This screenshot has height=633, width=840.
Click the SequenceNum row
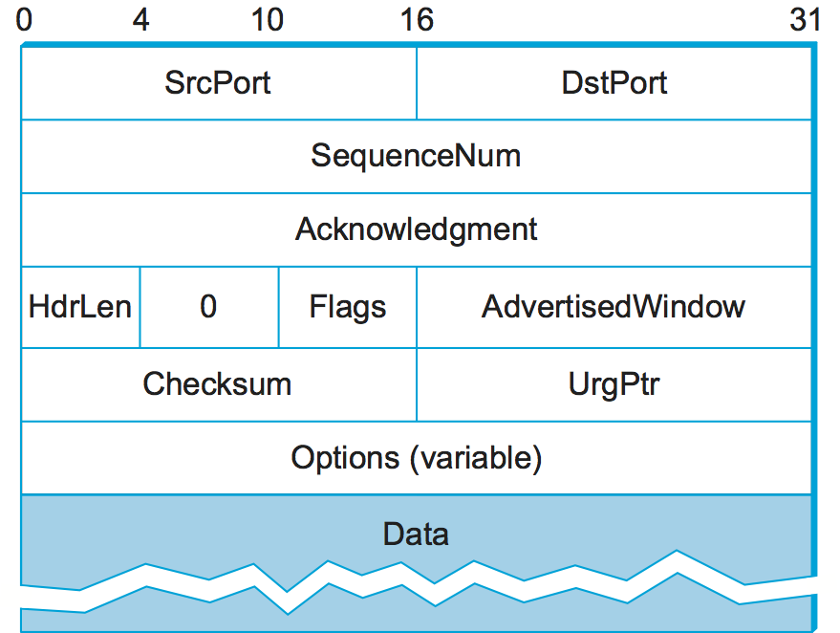416,156
